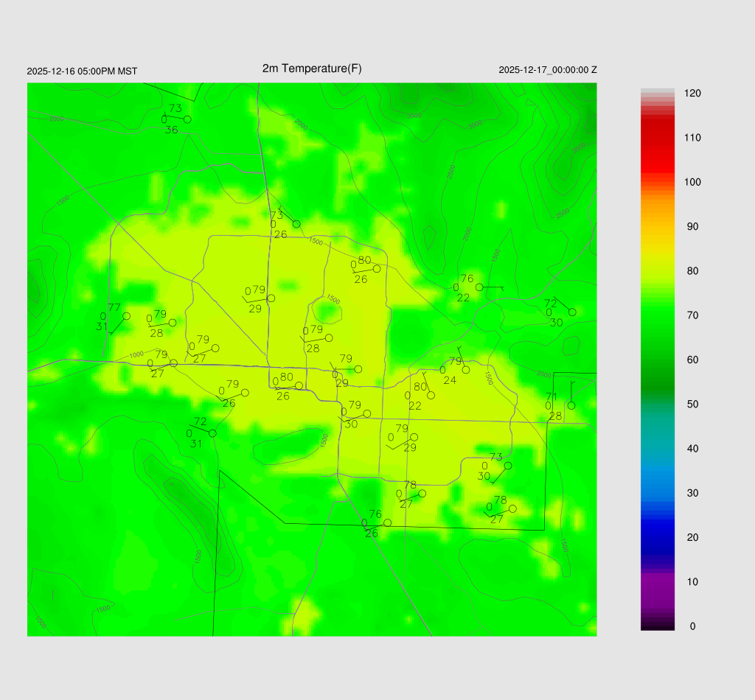Image resolution: width=755 pixels, height=700 pixels.
Task: Select the station circle showing 80 and 22
Action: coord(431,396)
